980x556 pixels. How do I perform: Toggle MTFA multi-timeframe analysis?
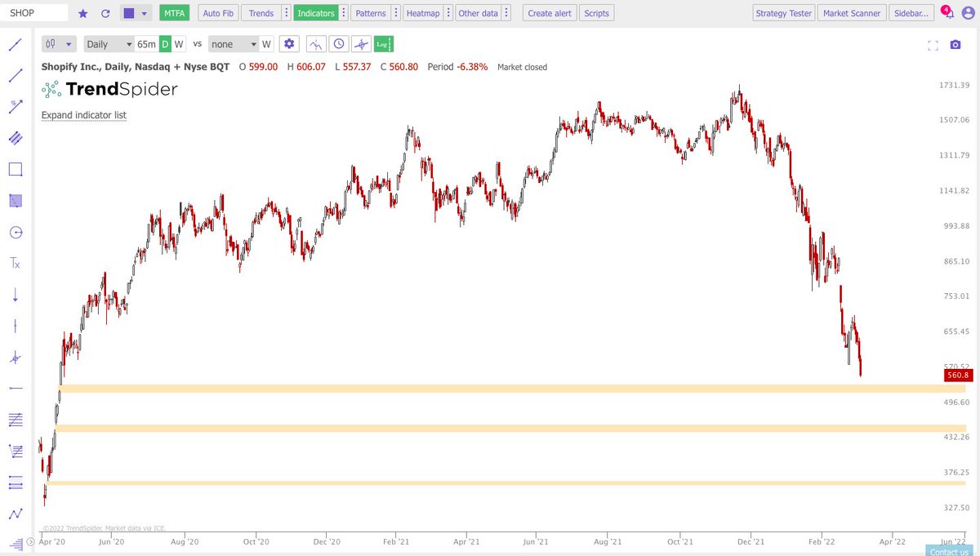point(172,14)
